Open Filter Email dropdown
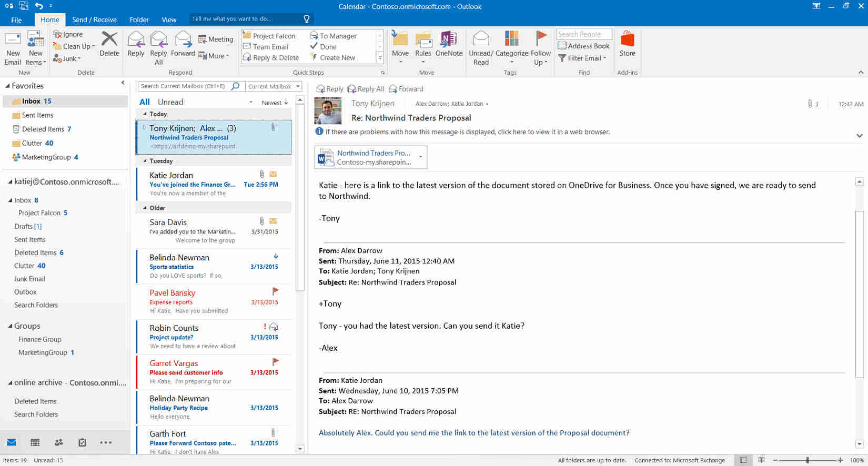 (x=582, y=58)
